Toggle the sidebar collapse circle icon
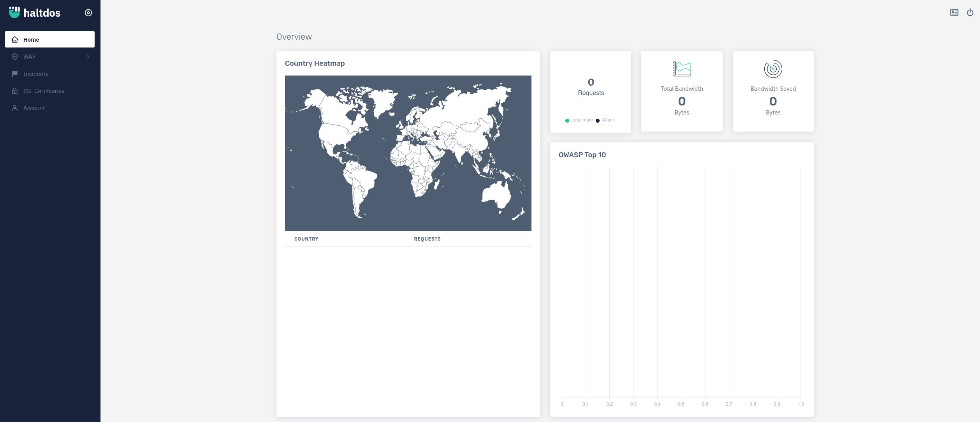This screenshot has height=422, width=980. click(88, 13)
